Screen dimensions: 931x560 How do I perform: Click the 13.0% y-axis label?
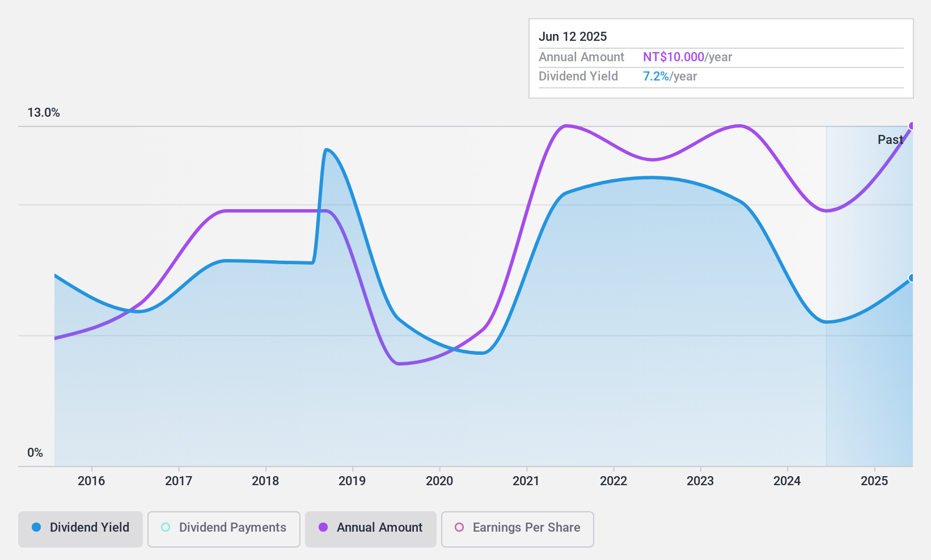tap(44, 113)
